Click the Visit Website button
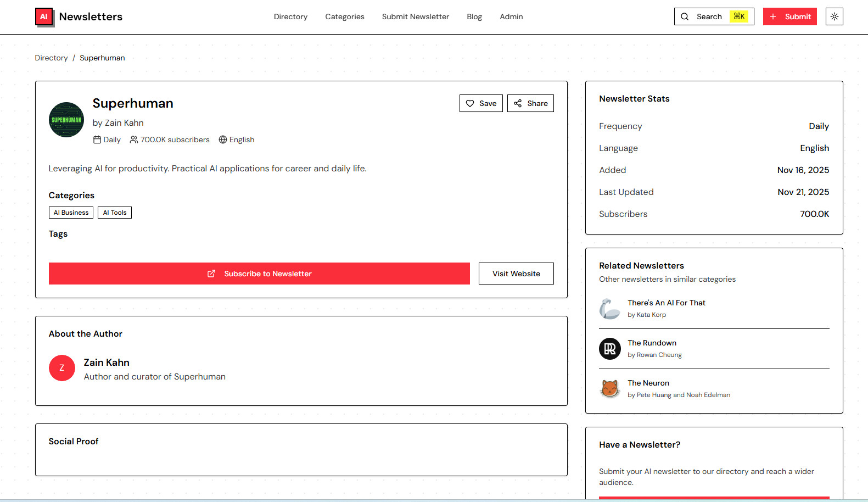Viewport: 868px width, 502px height. pyautogui.click(x=516, y=274)
